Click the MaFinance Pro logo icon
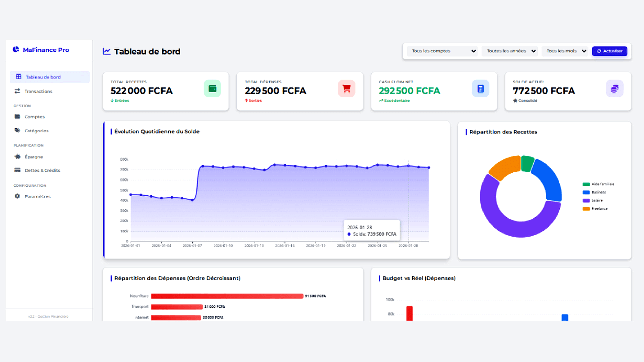This screenshot has width=644, height=362. point(16,49)
